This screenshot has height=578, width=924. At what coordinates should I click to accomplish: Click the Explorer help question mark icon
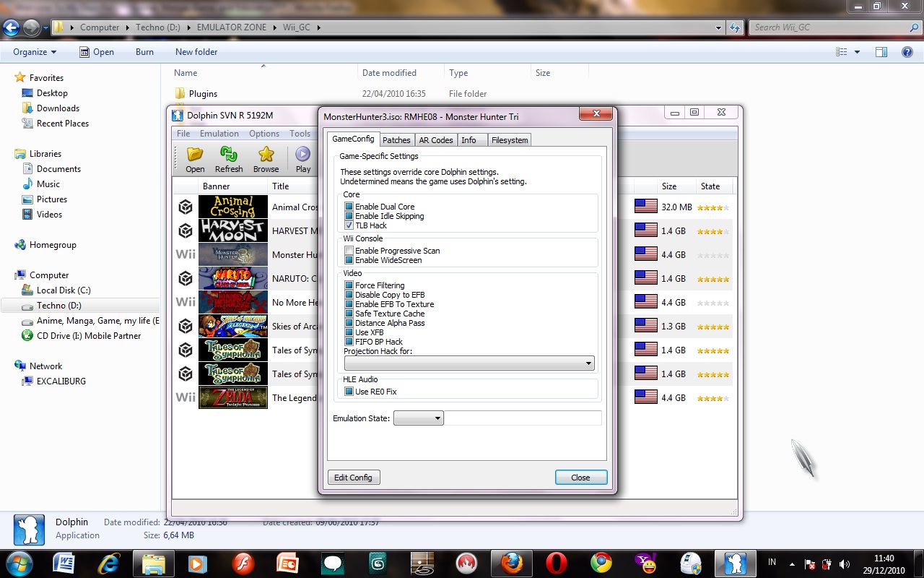(x=907, y=52)
